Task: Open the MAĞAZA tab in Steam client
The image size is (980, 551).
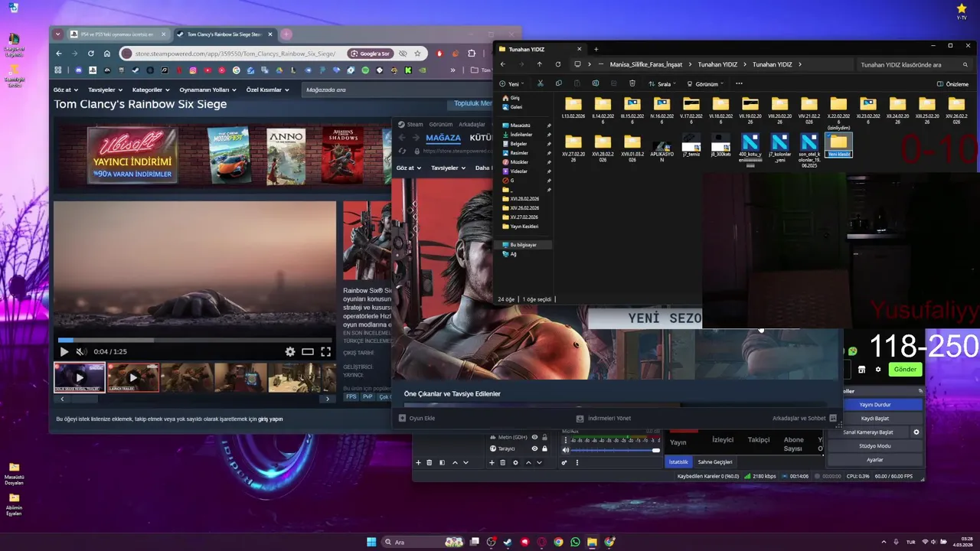Action: point(443,138)
